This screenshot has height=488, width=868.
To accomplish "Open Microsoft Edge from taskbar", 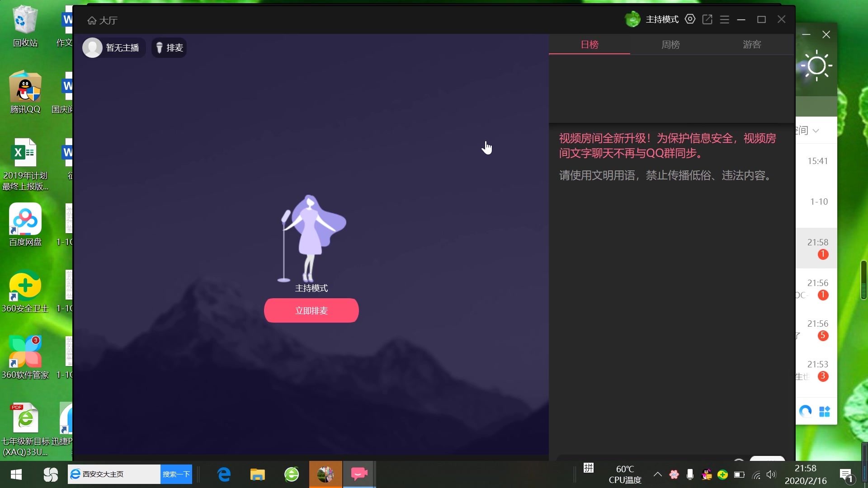I will tap(224, 474).
